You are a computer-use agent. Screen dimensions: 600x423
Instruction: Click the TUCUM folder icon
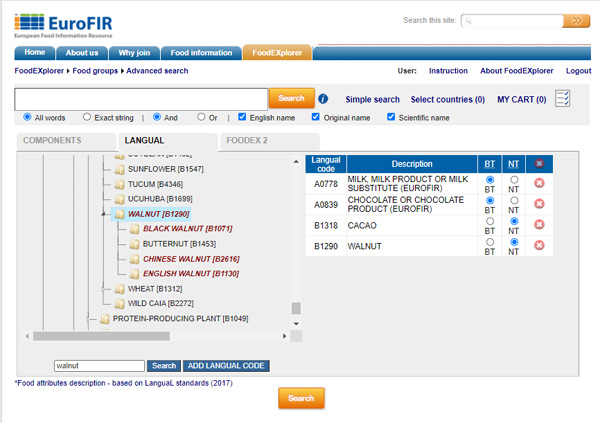pos(120,185)
